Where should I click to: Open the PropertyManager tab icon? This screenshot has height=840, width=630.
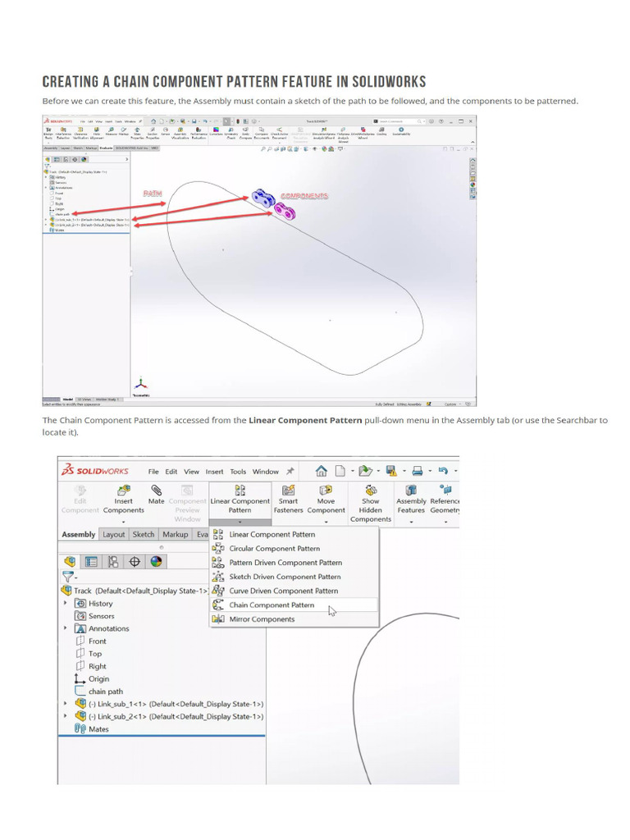92,561
